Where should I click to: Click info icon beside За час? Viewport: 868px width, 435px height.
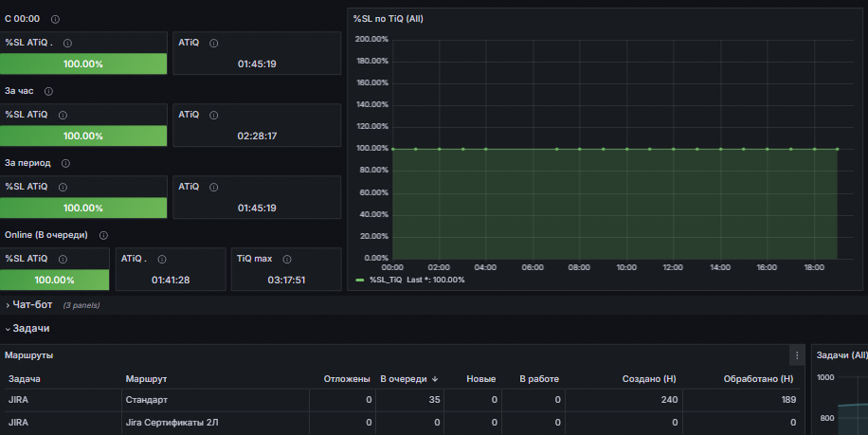48,91
